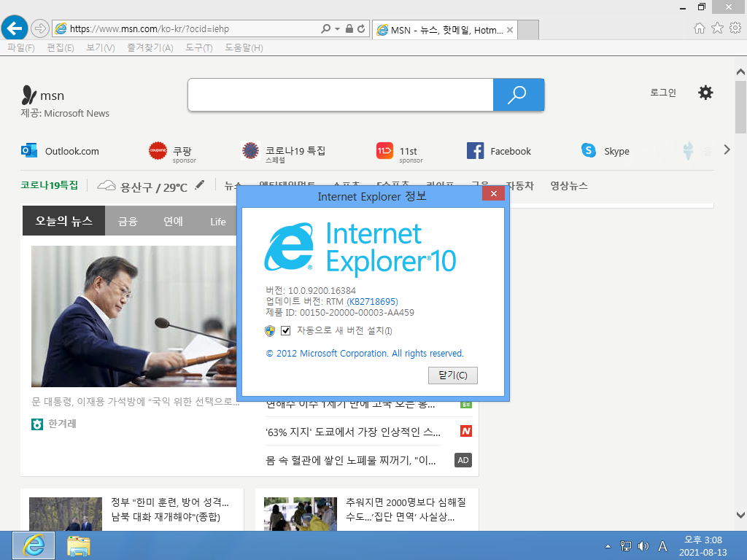
Task: Click the cloud weather icon for 용산구
Action: tap(107, 186)
